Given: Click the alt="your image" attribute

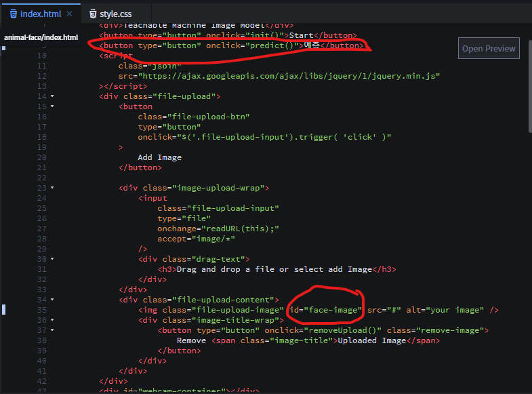Looking at the screenshot, I should 445,310.
